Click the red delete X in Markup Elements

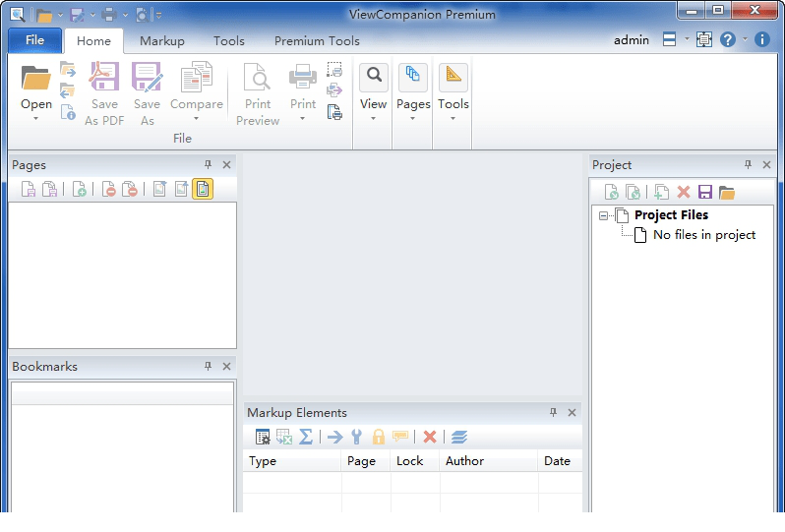click(x=430, y=437)
